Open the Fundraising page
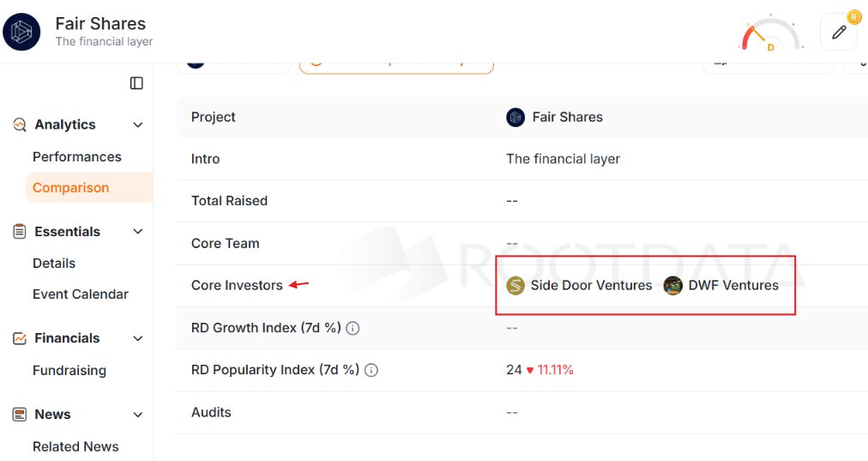This screenshot has height=461, width=868. [69, 370]
